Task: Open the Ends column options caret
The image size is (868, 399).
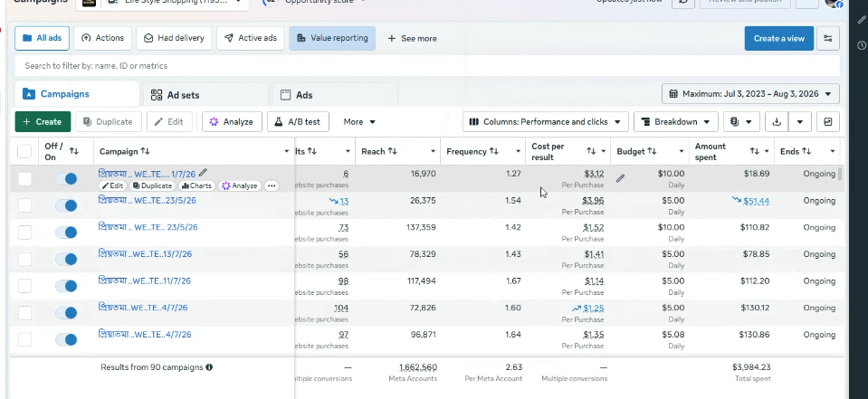Action: 832,151
